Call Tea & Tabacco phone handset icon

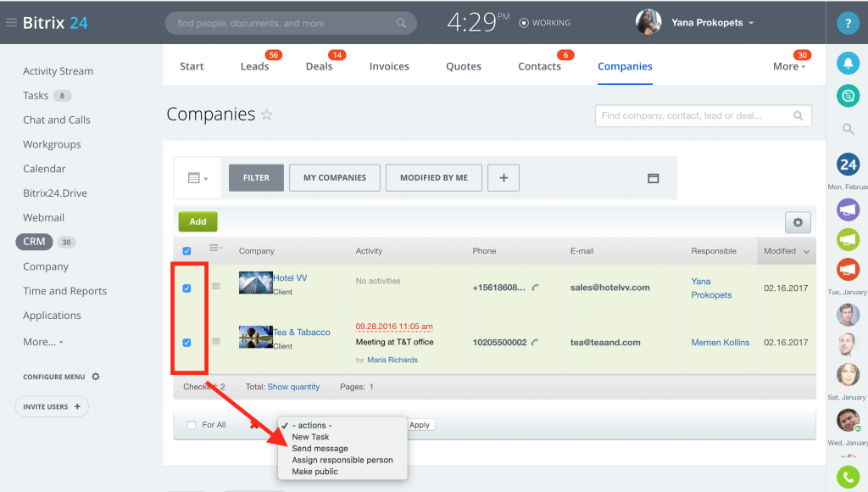tap(535, 343)
